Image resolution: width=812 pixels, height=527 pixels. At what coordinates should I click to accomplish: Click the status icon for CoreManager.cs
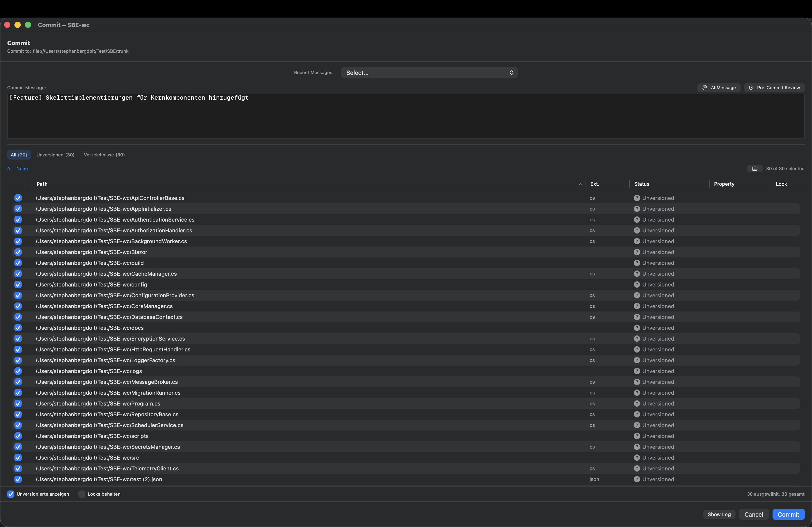[637, 306]
